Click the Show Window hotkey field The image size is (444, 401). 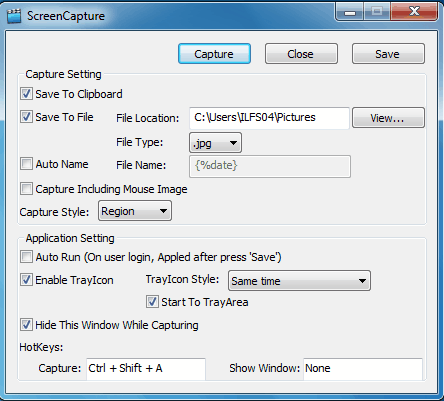pos(363,369)
